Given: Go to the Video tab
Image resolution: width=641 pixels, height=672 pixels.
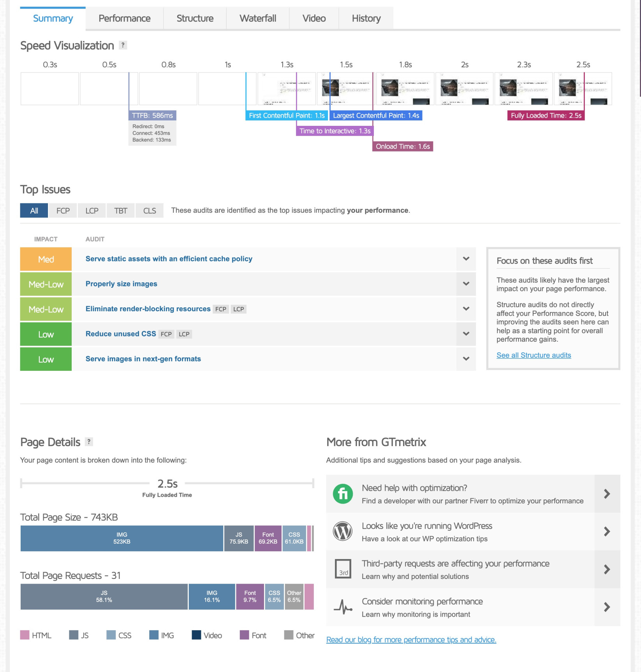Looking at the screenshot, I should [x=314, y=18].
